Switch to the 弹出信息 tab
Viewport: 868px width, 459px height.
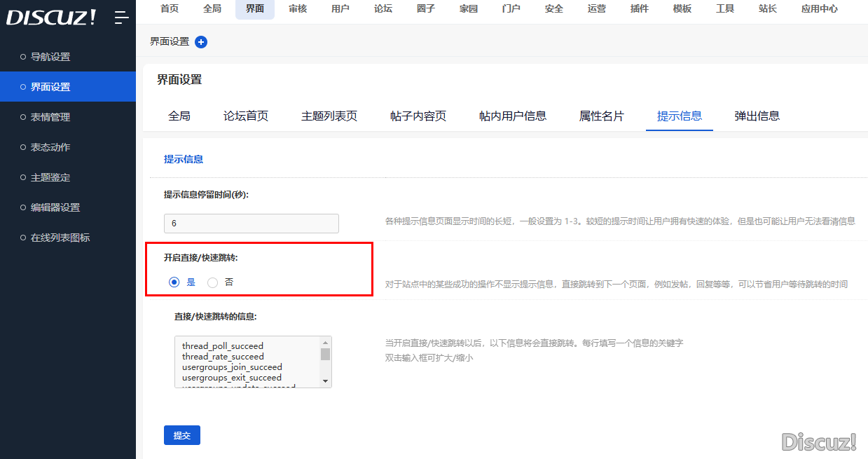coord(757,116)
